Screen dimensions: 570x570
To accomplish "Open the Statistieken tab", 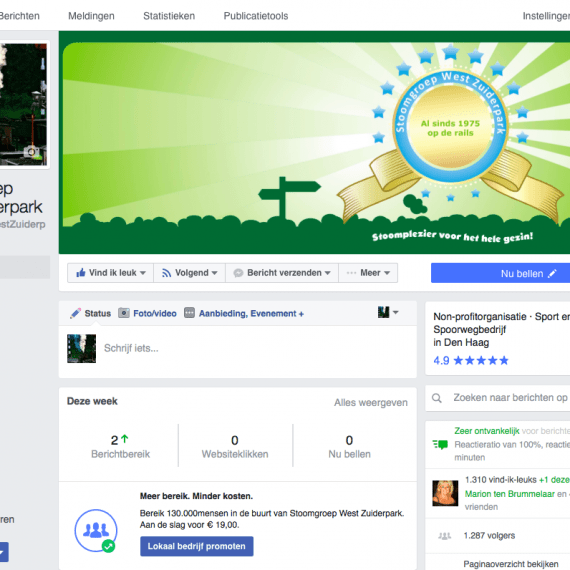I will pos(169,16).
